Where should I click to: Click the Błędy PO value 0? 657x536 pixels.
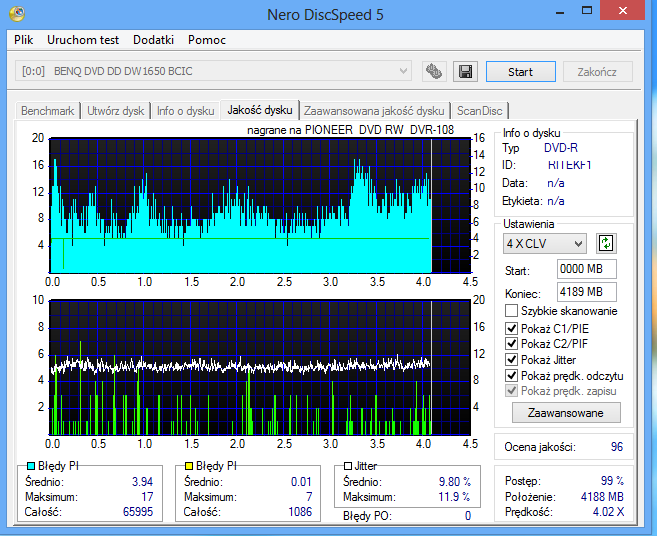[468, 516]
